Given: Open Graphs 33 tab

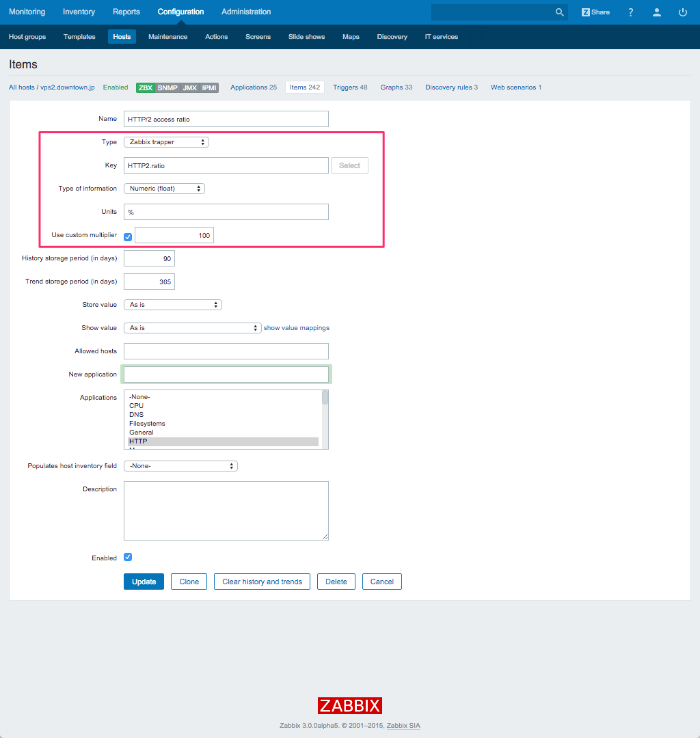Looking at the screenshot, I should [x=396, y=87].
